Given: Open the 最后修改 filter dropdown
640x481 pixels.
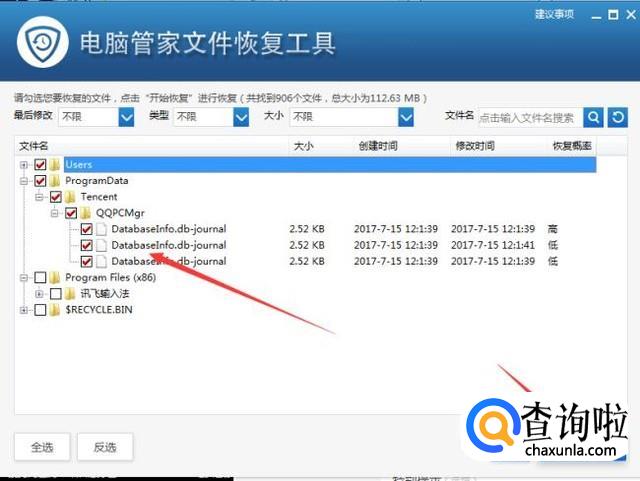Looking at the screenshot, I should 126,117.
